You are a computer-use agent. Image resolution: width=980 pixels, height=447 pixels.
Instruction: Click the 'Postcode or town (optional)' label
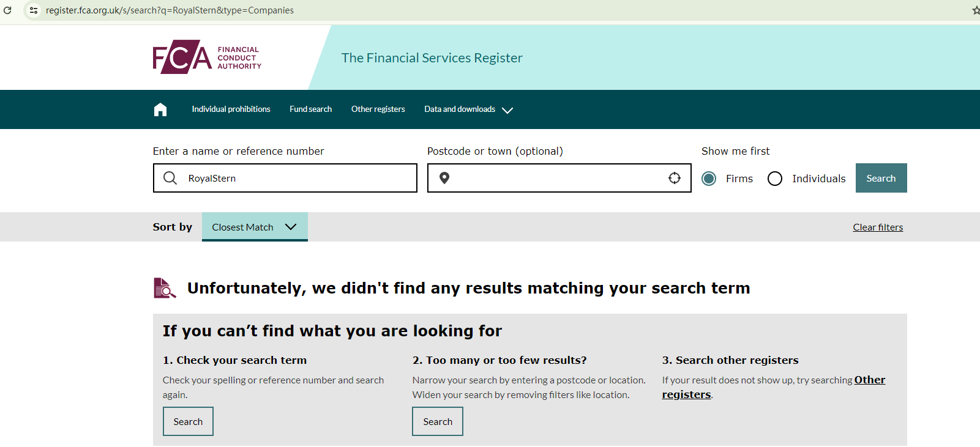(495, 151)
